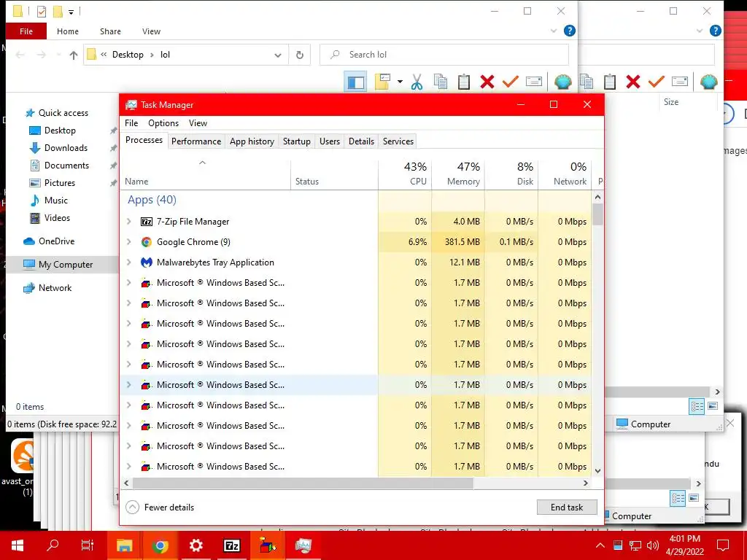Open the Startup tab in Task Manager

click(x=297, y=141)
